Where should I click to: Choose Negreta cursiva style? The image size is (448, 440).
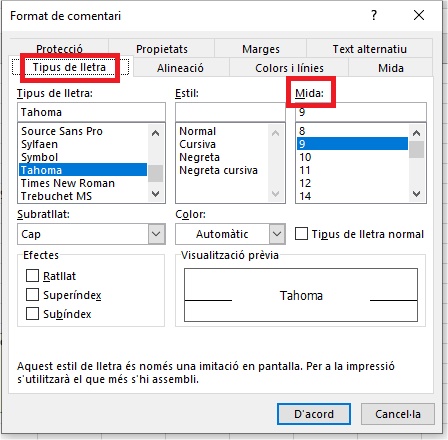218,170
